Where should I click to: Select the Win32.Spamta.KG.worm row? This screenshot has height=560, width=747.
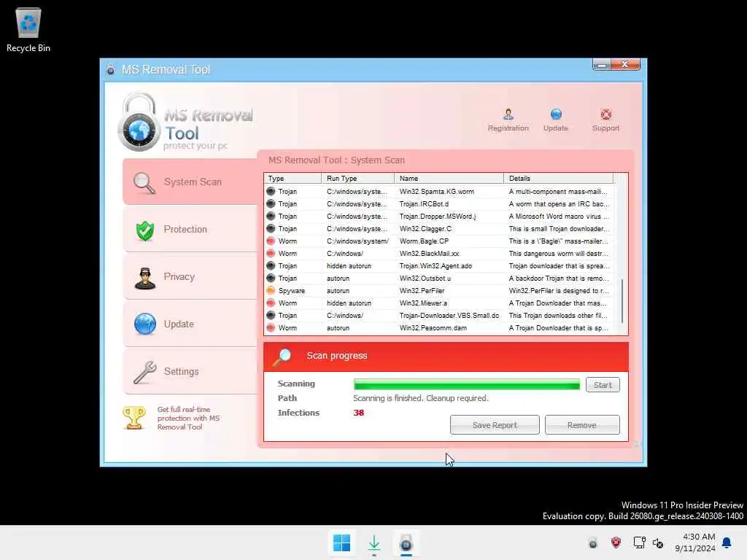438,192
